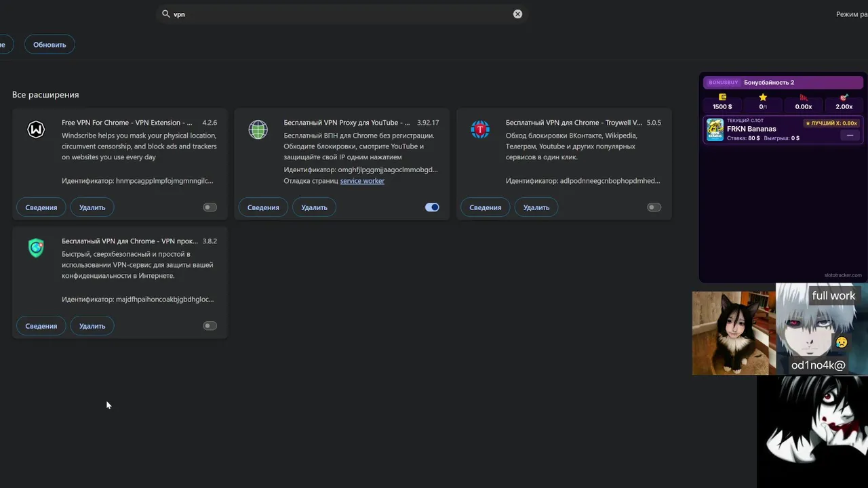Click the star icon in Bonusbuy widget
The height and width of the screenshot is (488, 868).
pos(763,98)
